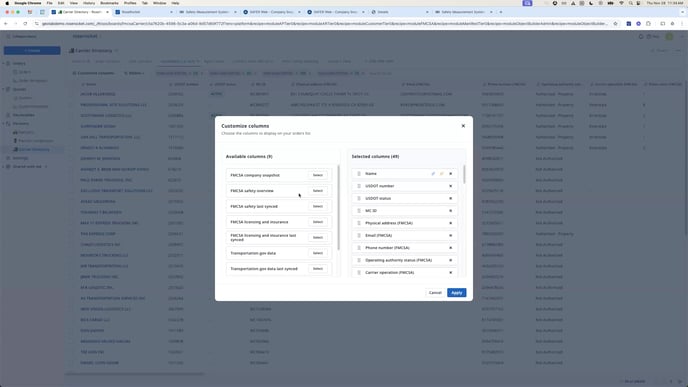The width and height of the screenshot is (688, 387).
Task: Remove Phone number (FMCSA) column
Action: [x=451, y=248]
